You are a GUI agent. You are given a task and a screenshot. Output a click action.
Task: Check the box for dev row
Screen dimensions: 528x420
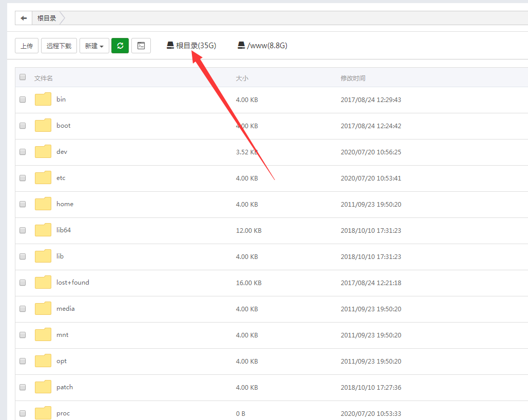pyautogui.click(x=23, y=152)
